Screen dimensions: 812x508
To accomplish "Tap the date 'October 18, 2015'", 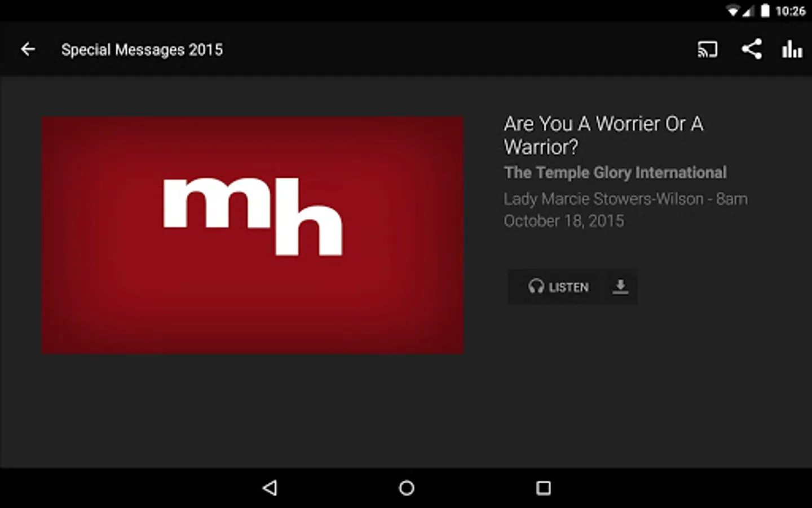I will (564, 221).
